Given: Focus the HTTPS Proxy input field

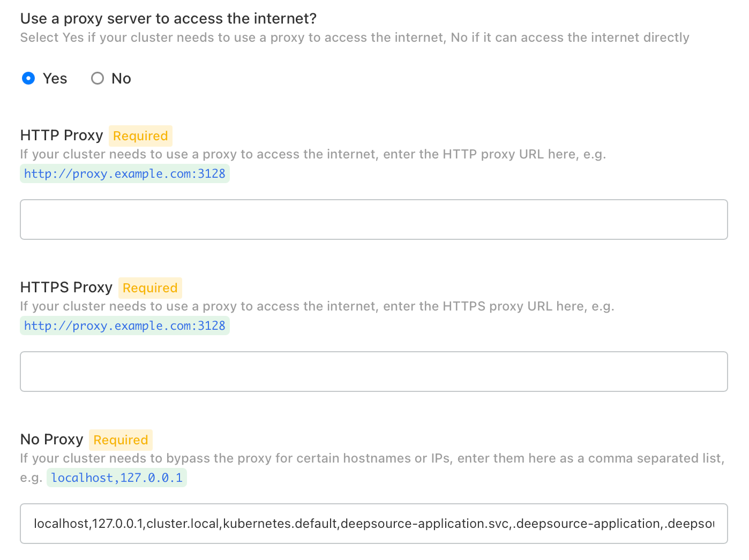Looking at the screenshot, I should coord(373,372).
